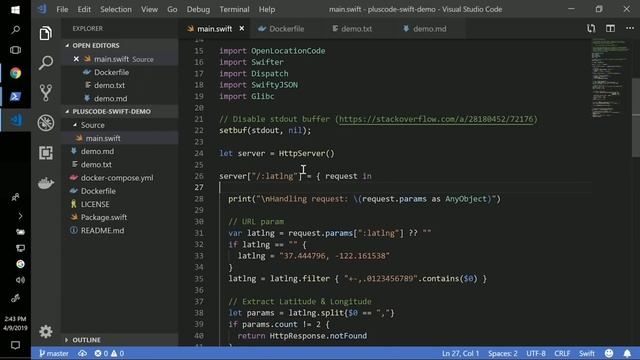The image size is (640, 360).
Task: Switch to PowerShell in taskbar
Action: pyautogui.click(x=16, y=96)
